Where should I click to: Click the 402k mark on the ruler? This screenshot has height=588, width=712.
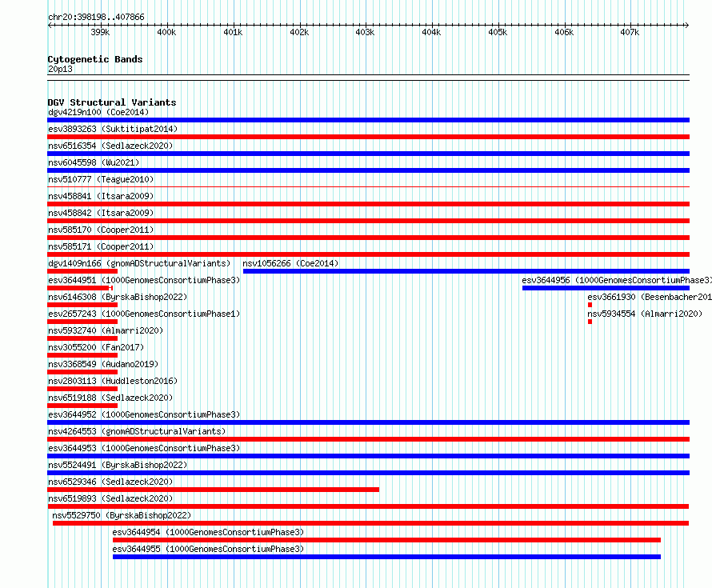(x=299, y=32)
